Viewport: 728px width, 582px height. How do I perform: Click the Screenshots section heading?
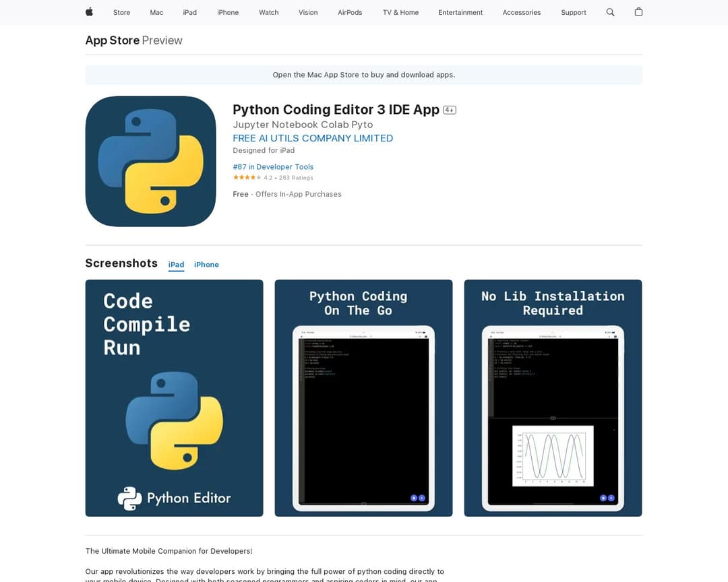[x=121, y=263]
